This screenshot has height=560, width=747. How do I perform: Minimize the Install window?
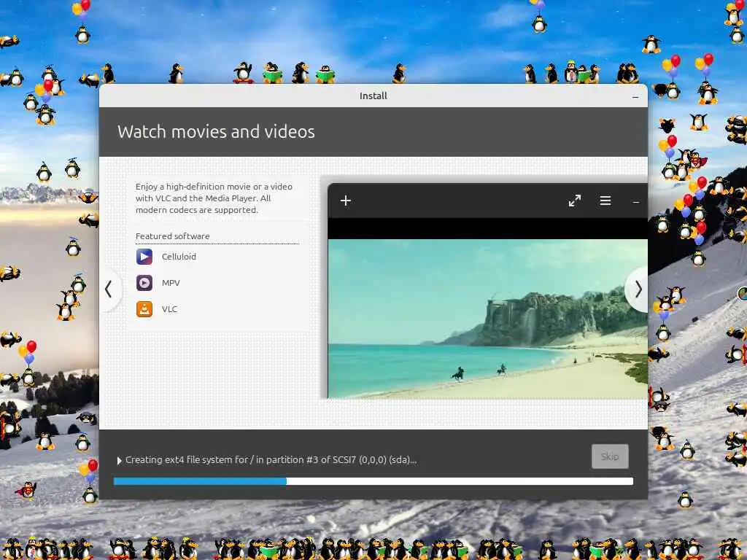635,97
